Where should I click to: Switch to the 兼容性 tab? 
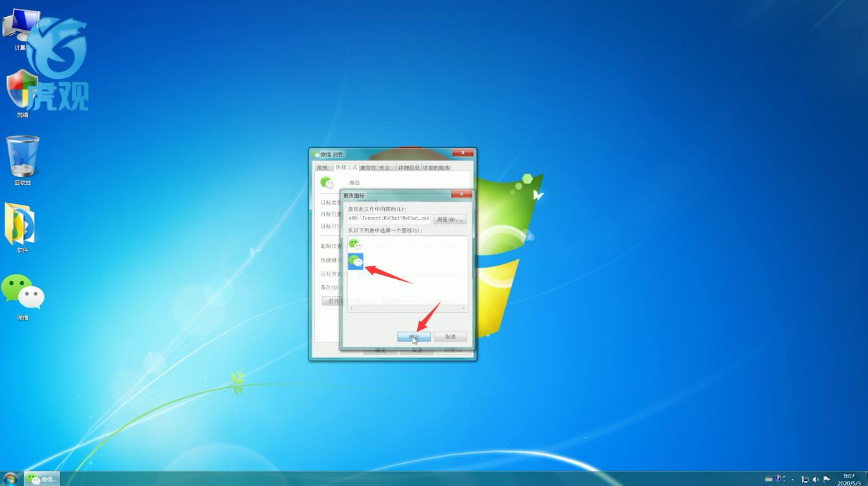click(x=368, y=167)
